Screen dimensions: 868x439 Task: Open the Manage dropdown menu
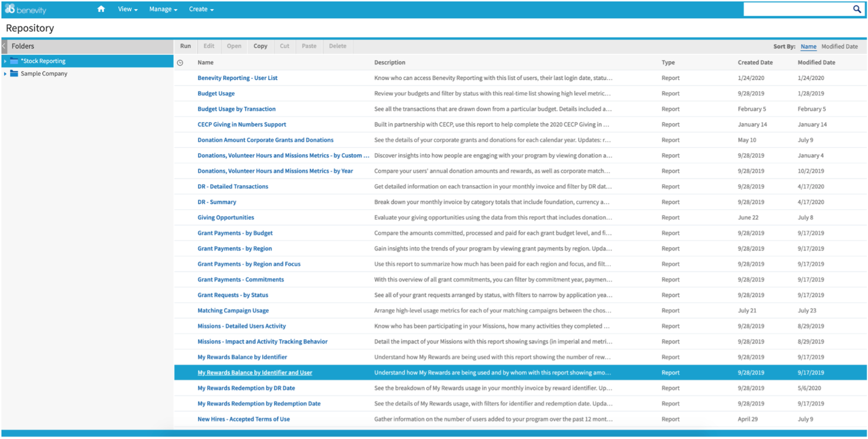point(163,9)
